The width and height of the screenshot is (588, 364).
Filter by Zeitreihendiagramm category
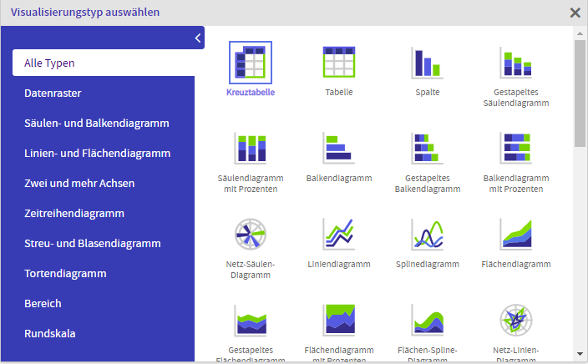click(x=74, y=214)
